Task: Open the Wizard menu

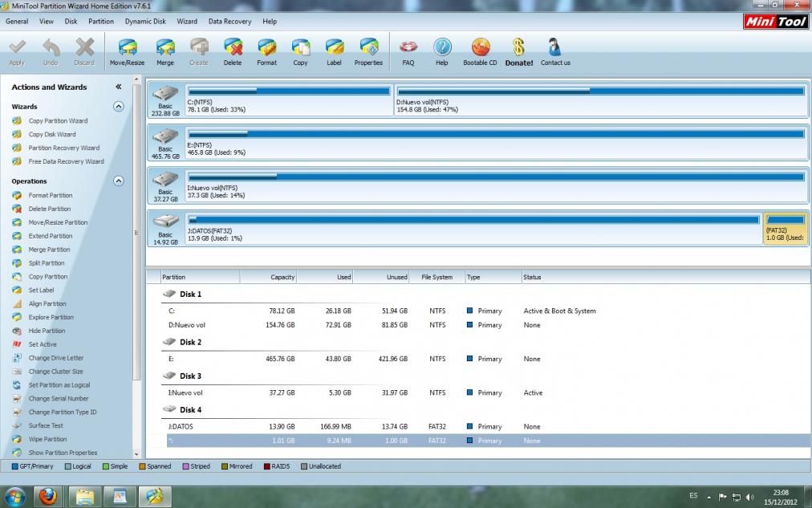Action: [187, 21]
